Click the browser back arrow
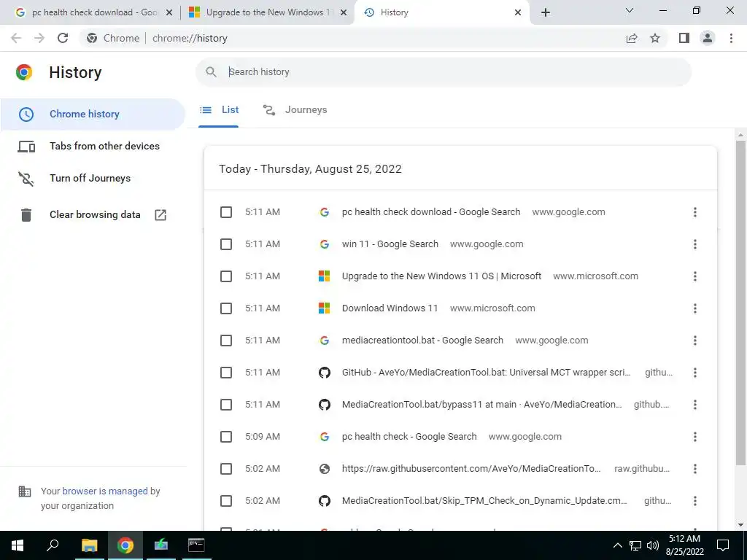The height and width of the screenshot is (560, 747). (x=16, y=38)
